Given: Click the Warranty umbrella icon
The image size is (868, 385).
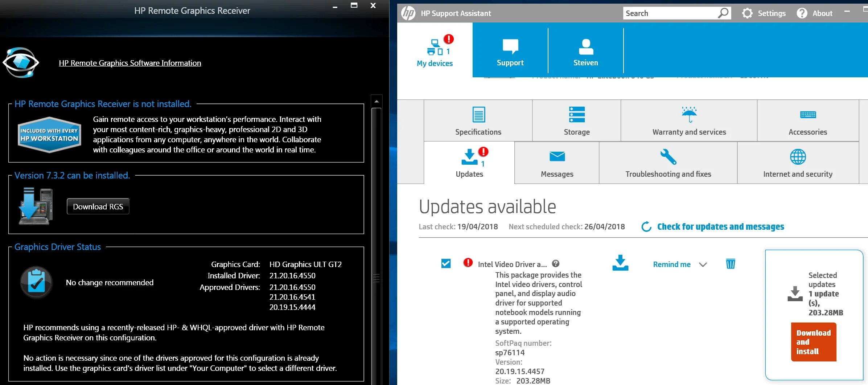Looking at the screenshot, I should pyautogui.click(x=689, y=115).
